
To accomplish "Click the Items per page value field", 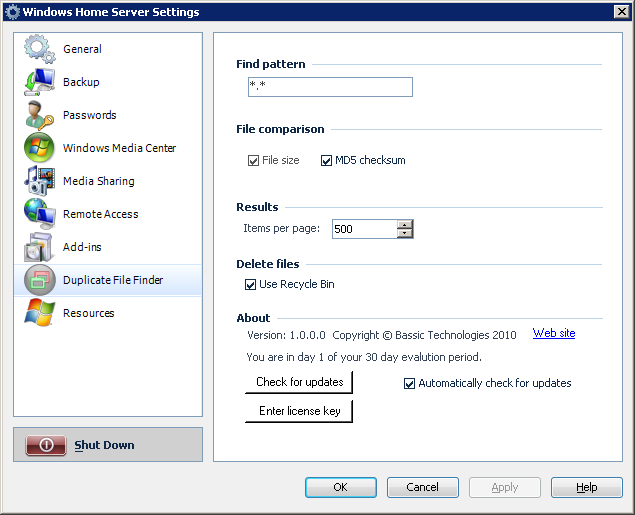I will [x=364, y=229].
